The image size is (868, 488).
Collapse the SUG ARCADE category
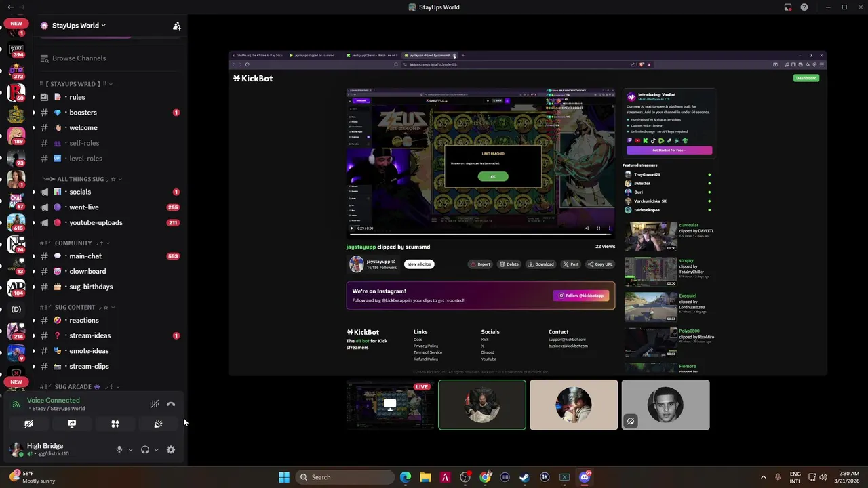pyautogui.click(x=80, y=386)
